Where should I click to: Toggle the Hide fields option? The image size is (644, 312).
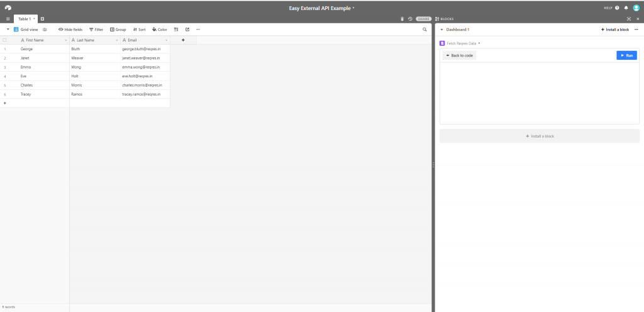pos(70,30)
